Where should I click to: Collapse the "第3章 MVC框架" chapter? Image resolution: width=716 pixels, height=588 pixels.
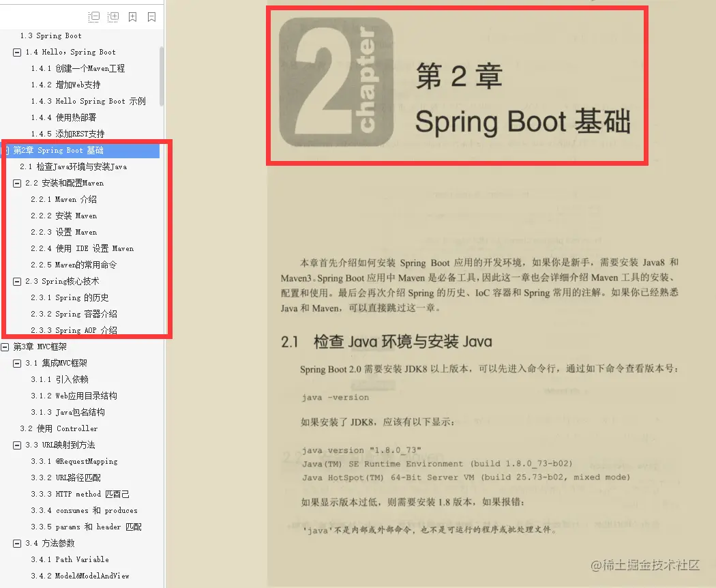coord(5,347)
